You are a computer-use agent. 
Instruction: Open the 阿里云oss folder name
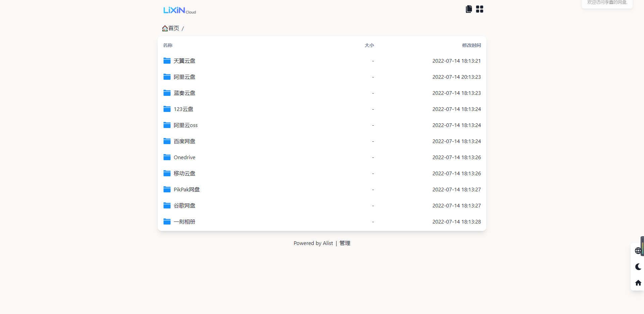point(185,125)
